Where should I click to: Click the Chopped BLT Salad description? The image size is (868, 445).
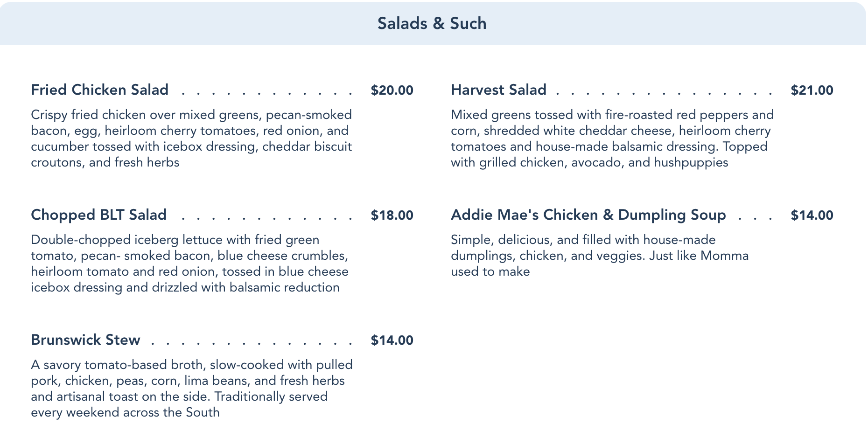coord(189,264)
